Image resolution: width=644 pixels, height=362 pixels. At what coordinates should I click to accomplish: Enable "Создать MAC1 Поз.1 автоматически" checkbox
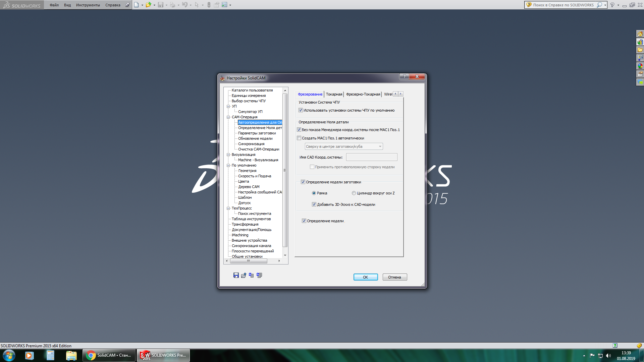coord(299,138)
